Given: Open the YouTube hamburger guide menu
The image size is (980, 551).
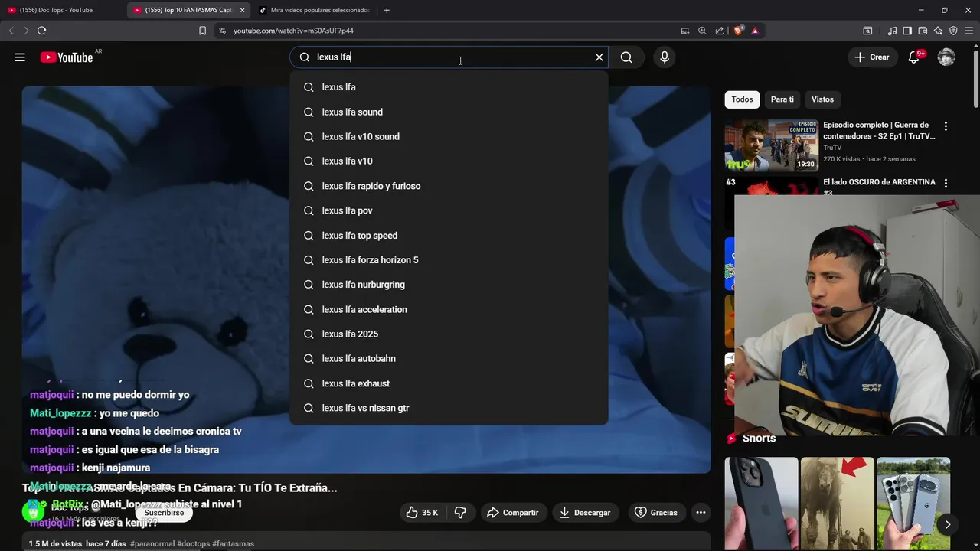Looking at the screenshot, I should click(20, 57).
